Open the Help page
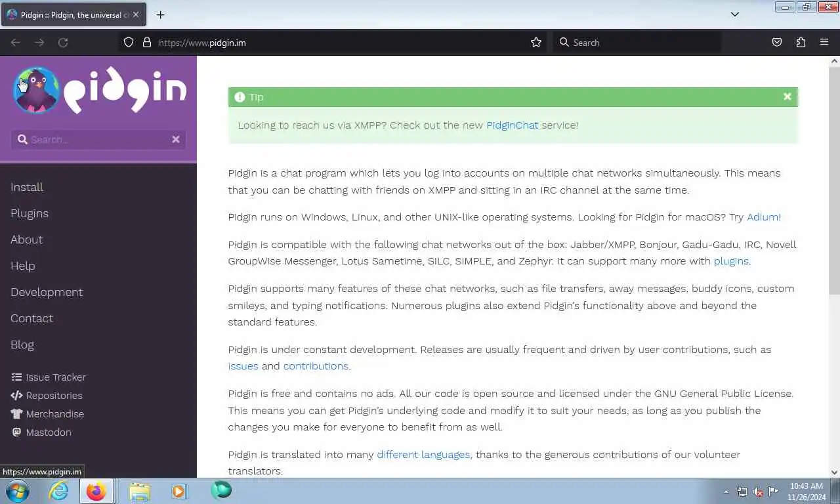Screen dimensions: 840x504 (22, 266)
